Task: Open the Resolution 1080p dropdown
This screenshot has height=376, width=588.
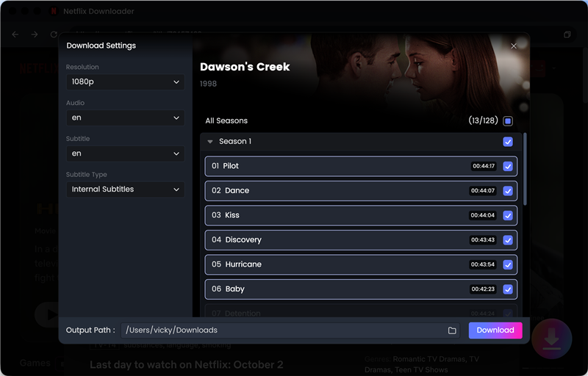Action: 125,82
